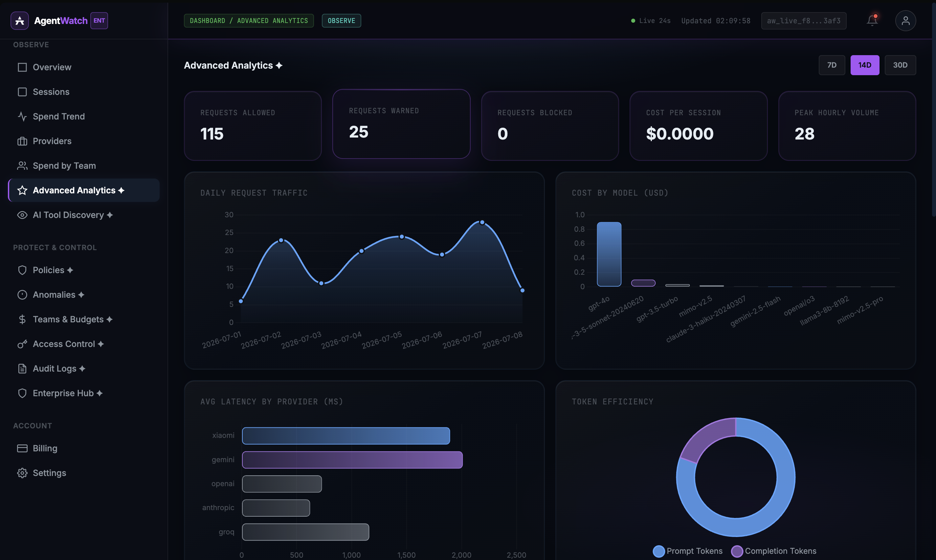The width and height of the screenshot is (936, 560).
Task: Click the groq latency bar
Action: pyautogui.click(x=305, y=532)
